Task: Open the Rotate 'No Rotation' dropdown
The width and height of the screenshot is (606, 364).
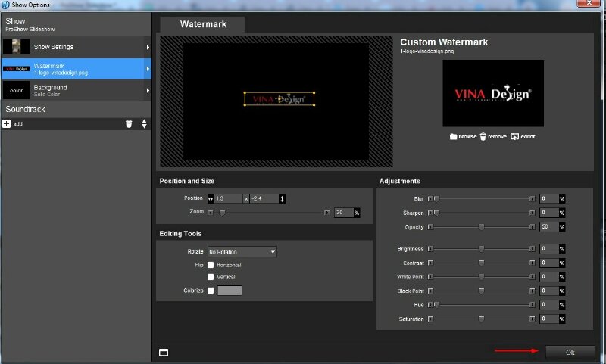Action: [x=242, y=251]
